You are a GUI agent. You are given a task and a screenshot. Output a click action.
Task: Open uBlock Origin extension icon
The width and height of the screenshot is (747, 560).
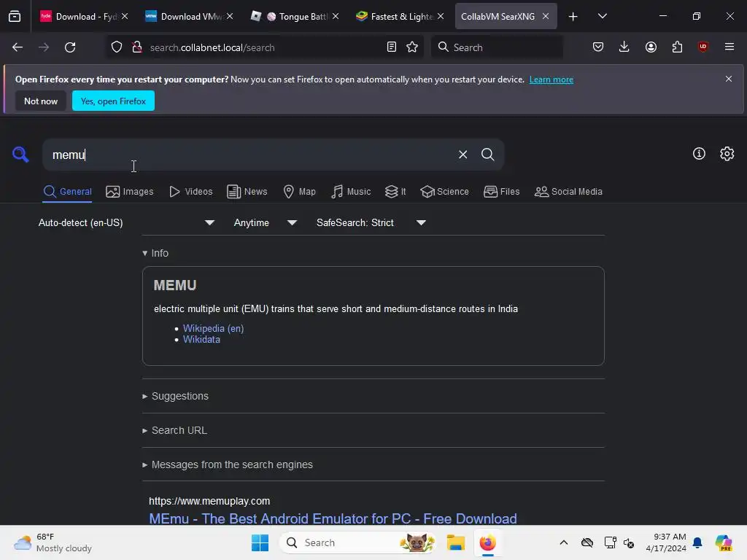703,47
